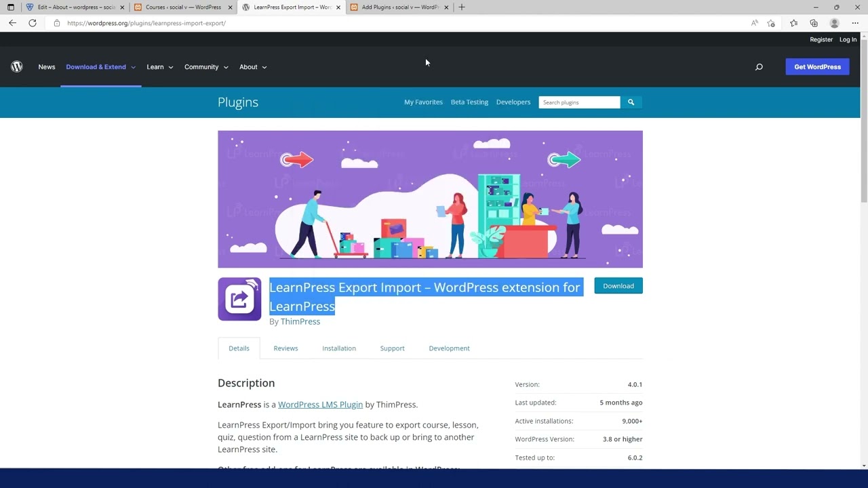The image size is (868, 488).
Task: Open the Installation tab
Action: click(x=339, y=348)
